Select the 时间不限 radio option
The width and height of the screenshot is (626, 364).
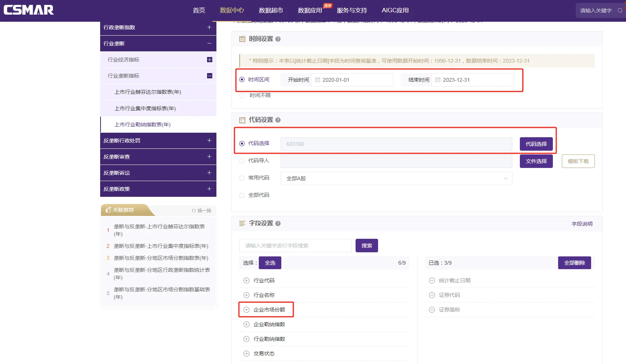click(242, 95)
